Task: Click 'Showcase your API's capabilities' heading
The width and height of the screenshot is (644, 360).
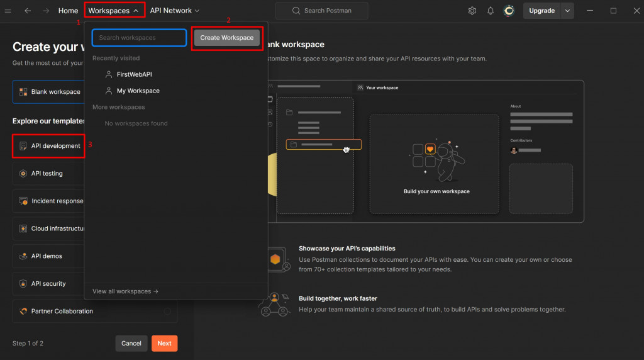Action: [x=347, y=248]
